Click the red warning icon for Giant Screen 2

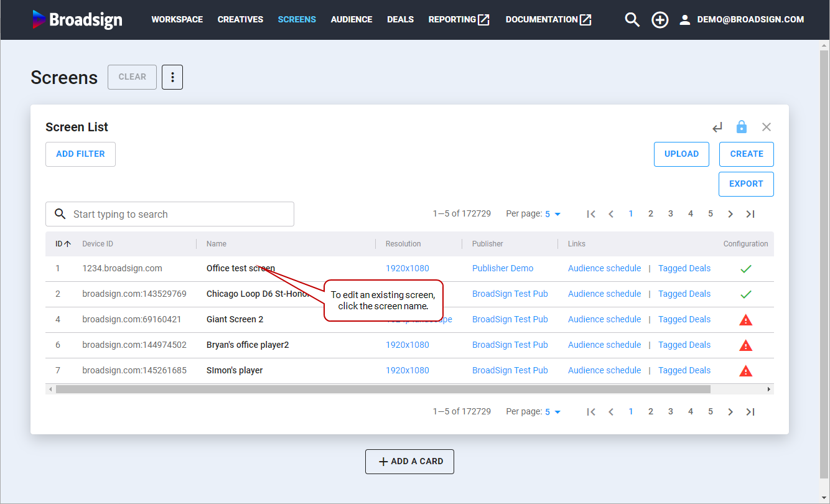coord(746,320)
